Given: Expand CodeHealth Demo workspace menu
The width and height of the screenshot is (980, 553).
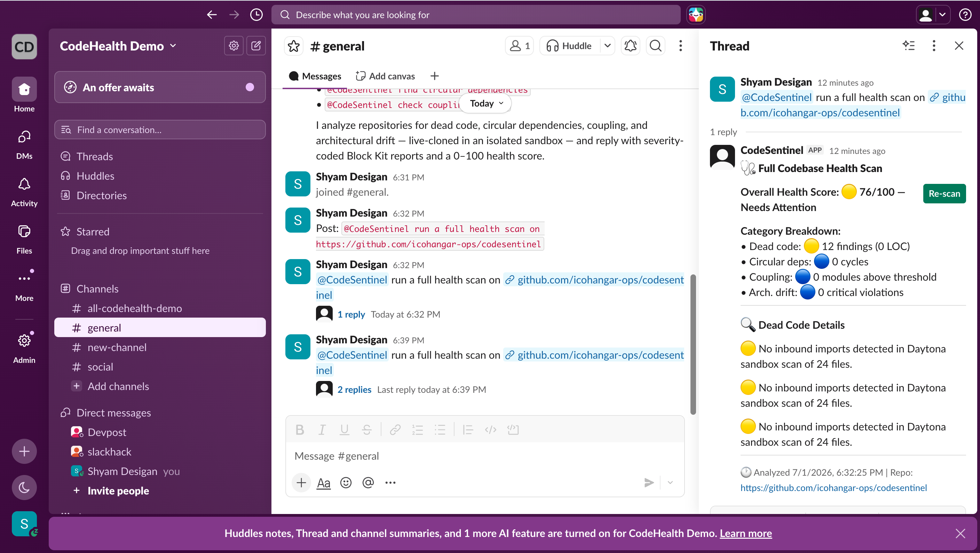Looking at the screenshot, I should 118,46.
